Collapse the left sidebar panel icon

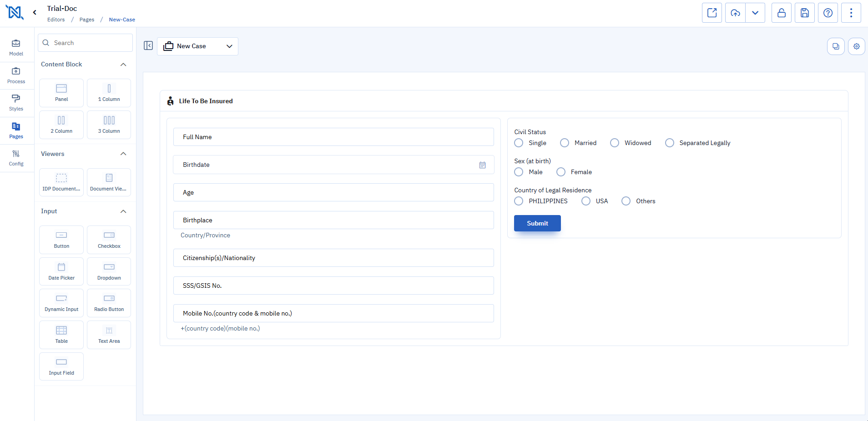(x=148, y=45)
